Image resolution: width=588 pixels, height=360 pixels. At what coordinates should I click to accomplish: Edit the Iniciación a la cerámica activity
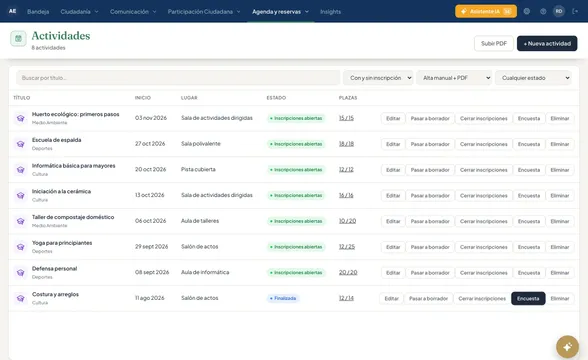click(393, 196)
